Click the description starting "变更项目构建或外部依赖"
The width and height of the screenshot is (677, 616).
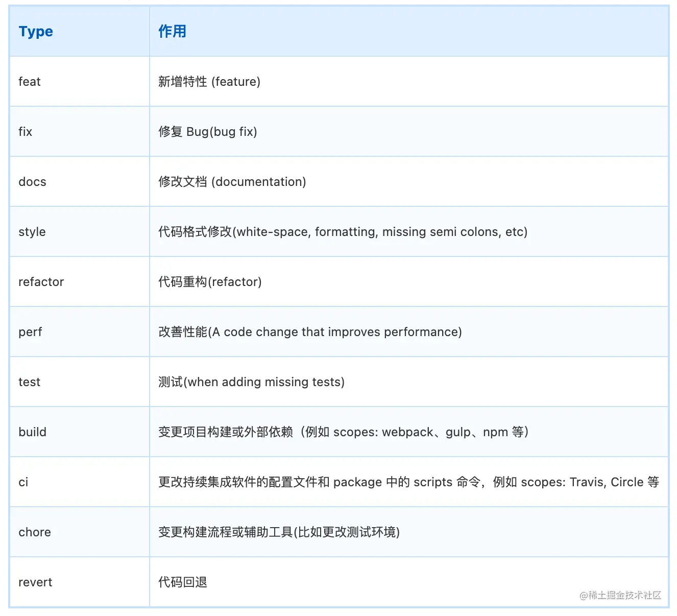coord(344,432)
